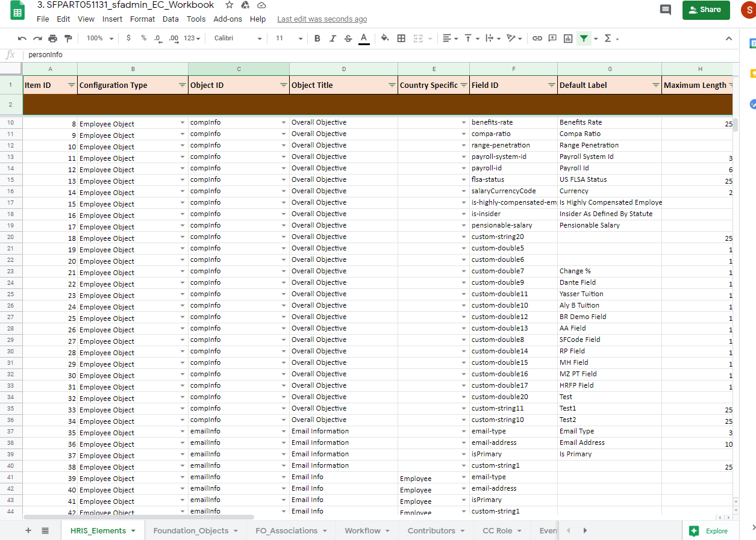The height and width of the screenshot is (540, 756).
Task: Open the Calibri font dropdown
Action: [238, 39]
